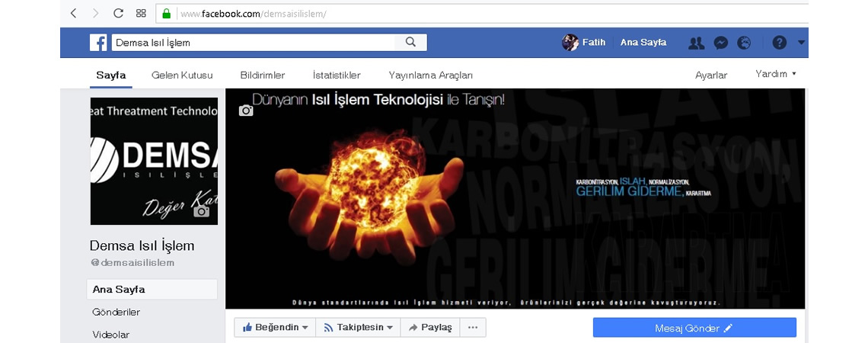The image size is (868, 343).
Task: Open the browser tab grid icon
Action: coord(141,13)
